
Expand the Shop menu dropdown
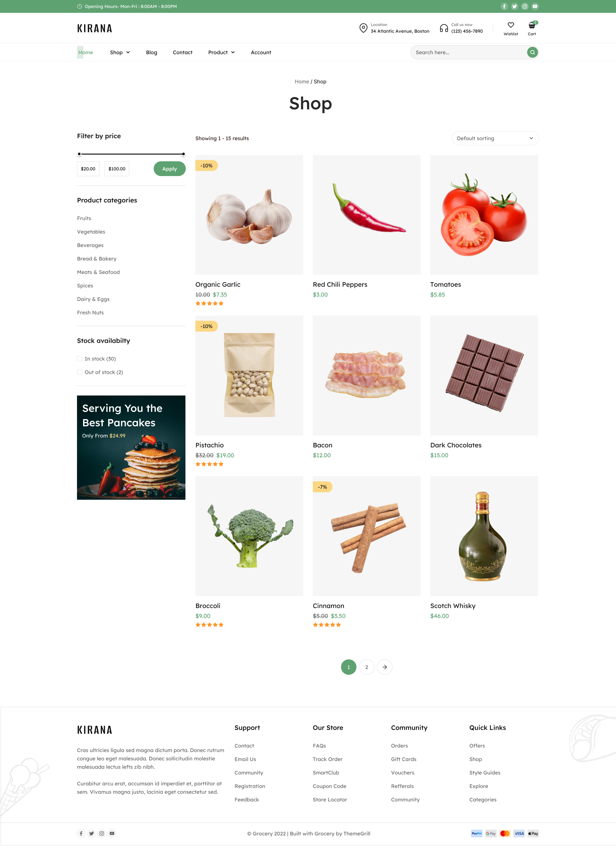[x=120, y=52]
